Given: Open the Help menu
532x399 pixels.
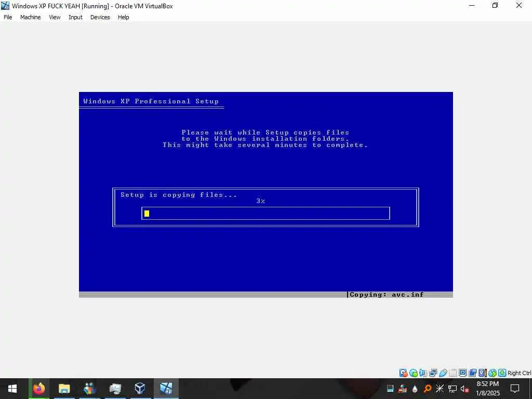Looking at the screenshot, I should [123, 17].
